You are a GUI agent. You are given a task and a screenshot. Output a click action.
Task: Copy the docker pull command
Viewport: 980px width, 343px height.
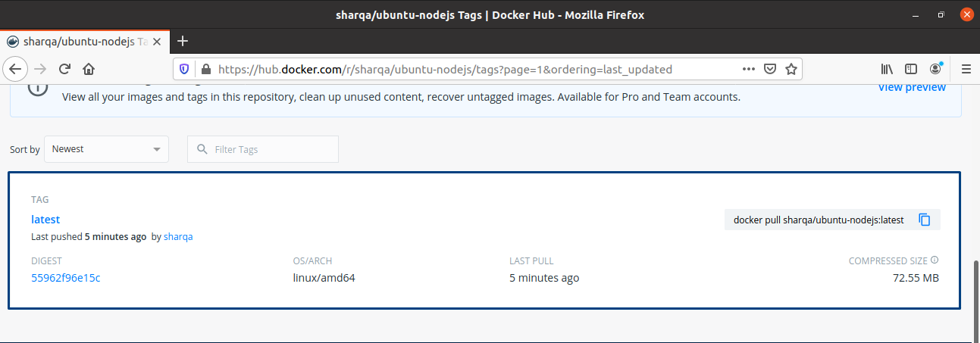(924, 220)
